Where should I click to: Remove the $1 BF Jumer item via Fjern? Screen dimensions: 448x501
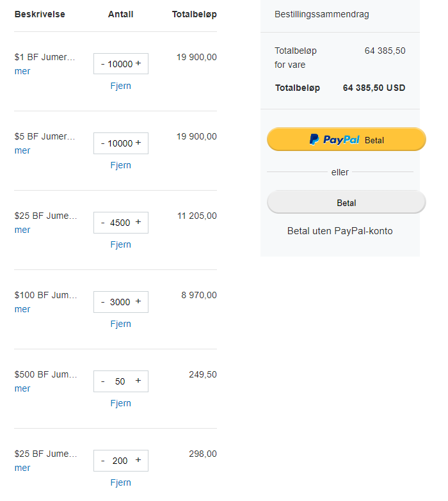tap(120, 86)
